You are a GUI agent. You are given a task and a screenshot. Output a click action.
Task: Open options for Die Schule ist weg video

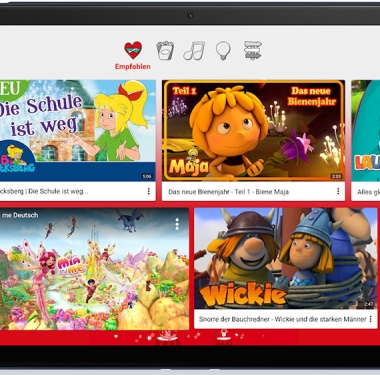tap(149, 191)
